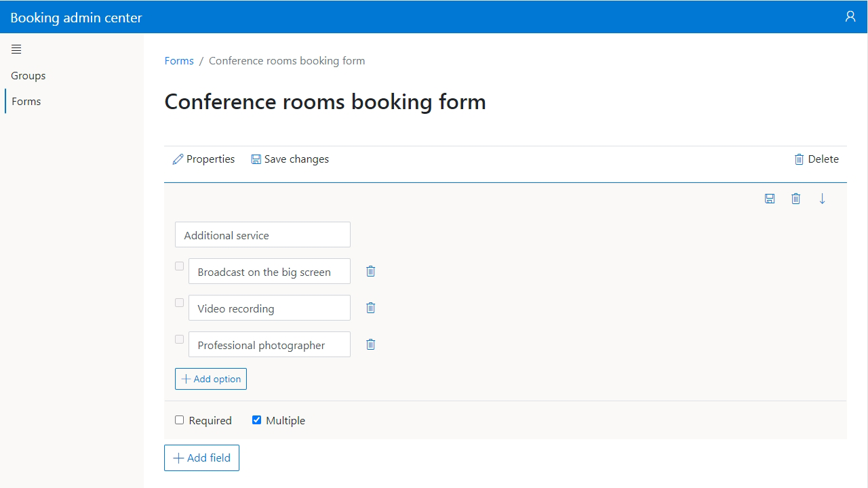Tick the Broadcast on the big screen checkbox
The image size is (868, 488).
pos(180,266)
